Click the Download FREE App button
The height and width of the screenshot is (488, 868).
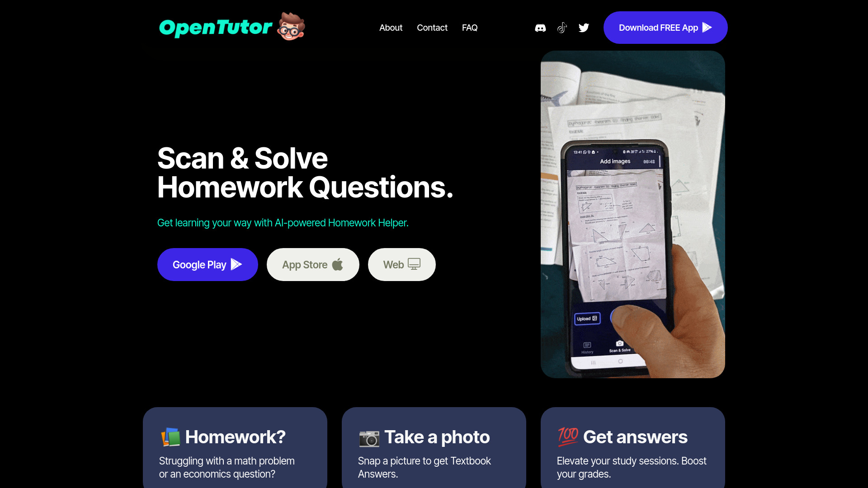(x=665, y=28)
